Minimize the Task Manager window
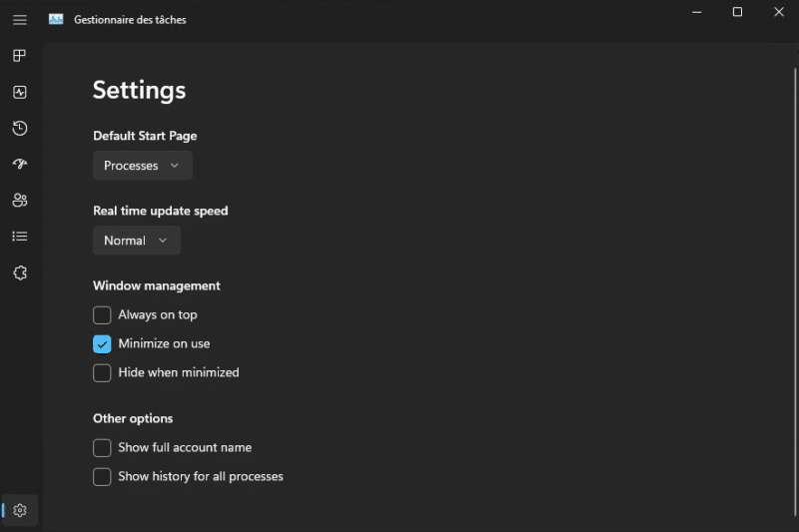 696,12
